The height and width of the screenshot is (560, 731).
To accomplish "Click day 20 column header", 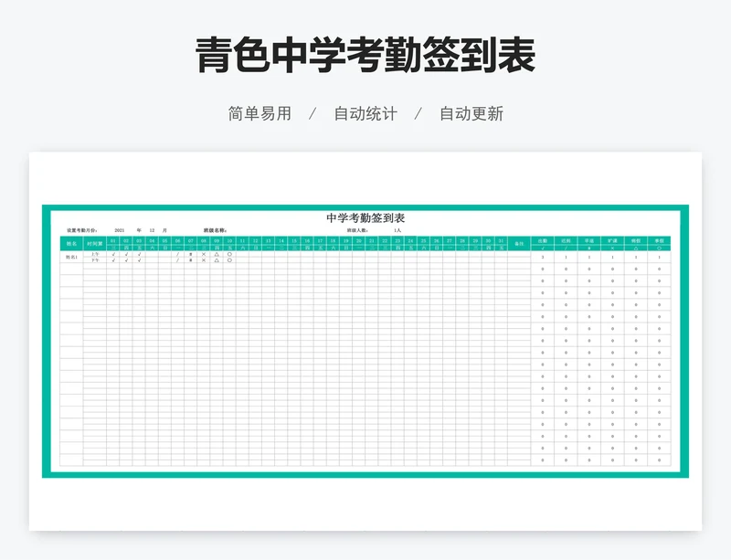I will click(358, 240).
